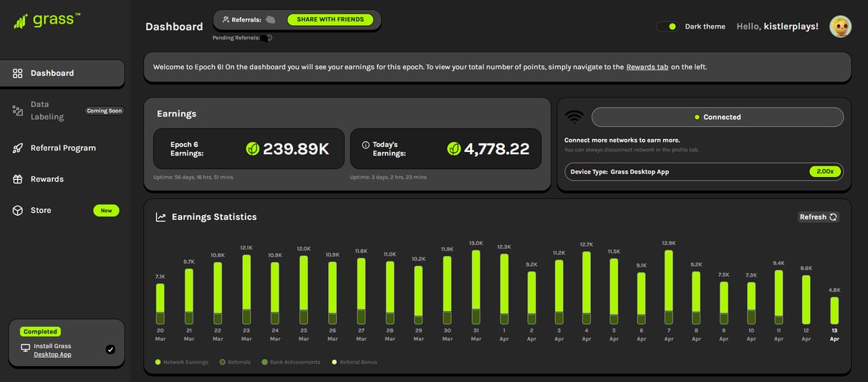The image size is (868, 382).
Task: Open the Dashboard menu item
Action: click(63, 73)
